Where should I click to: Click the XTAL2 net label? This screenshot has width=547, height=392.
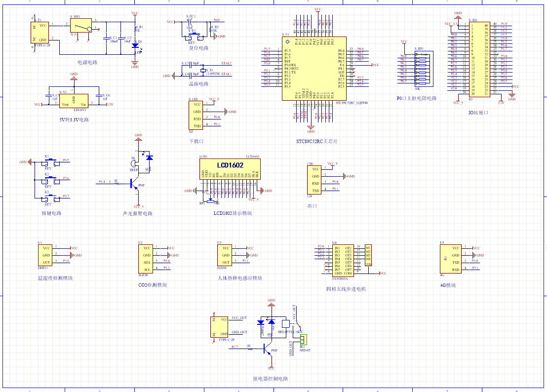pos(226,64)
